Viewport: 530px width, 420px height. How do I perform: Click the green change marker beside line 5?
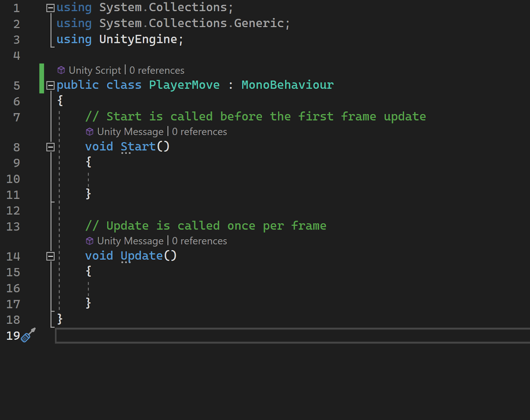point(42,79)
